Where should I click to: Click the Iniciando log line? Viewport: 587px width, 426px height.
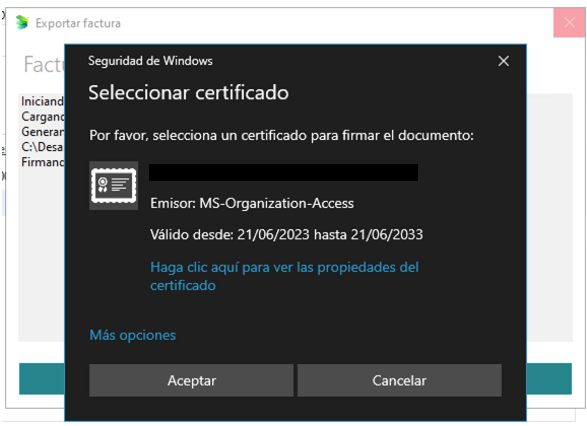click(42, 101)
